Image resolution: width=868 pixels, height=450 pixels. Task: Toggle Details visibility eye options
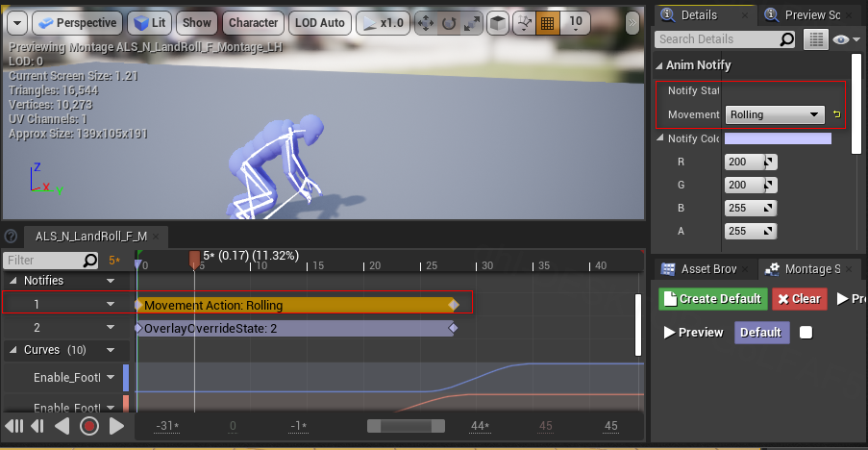pos(844,39)
